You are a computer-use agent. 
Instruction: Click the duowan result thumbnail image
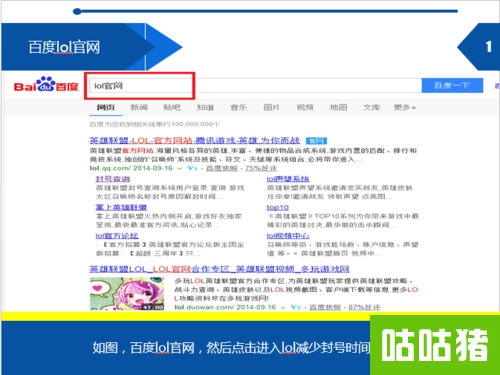[127, 294]
